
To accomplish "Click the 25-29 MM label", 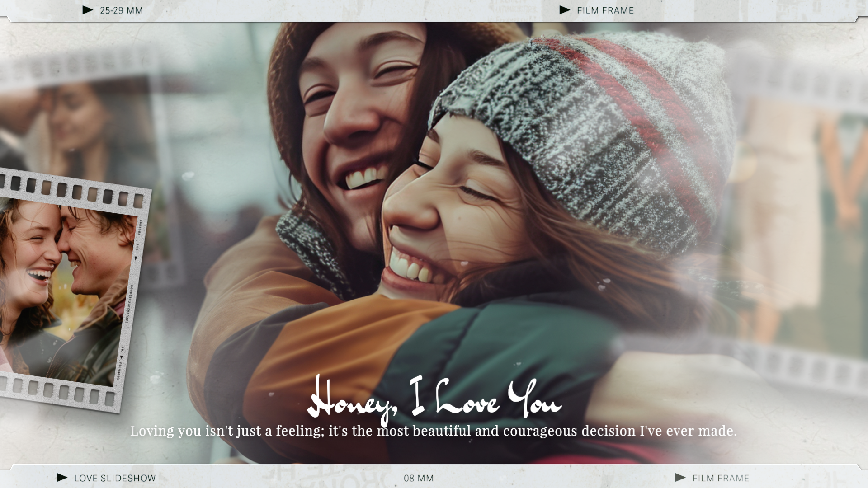I will [121, 10].
